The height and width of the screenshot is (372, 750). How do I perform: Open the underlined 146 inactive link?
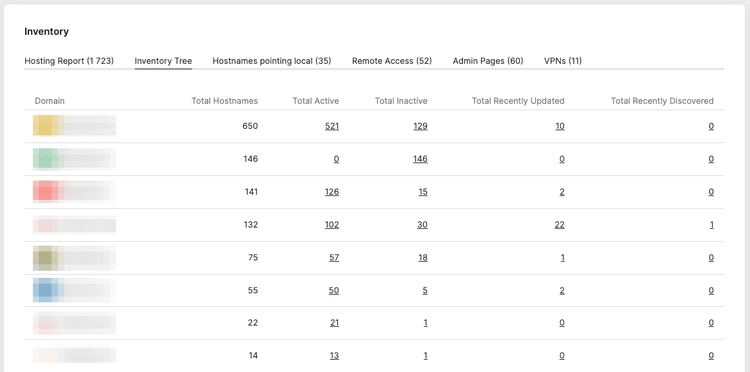coord(420,159)
